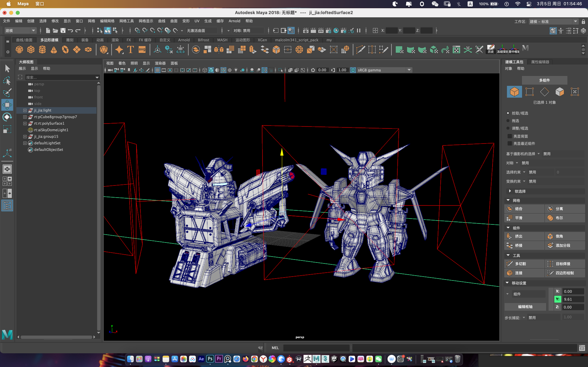The width and height of the screenshot is (588, 367).
Task: Select the 拖选 drag-select radio button
Action: (508, 121)
